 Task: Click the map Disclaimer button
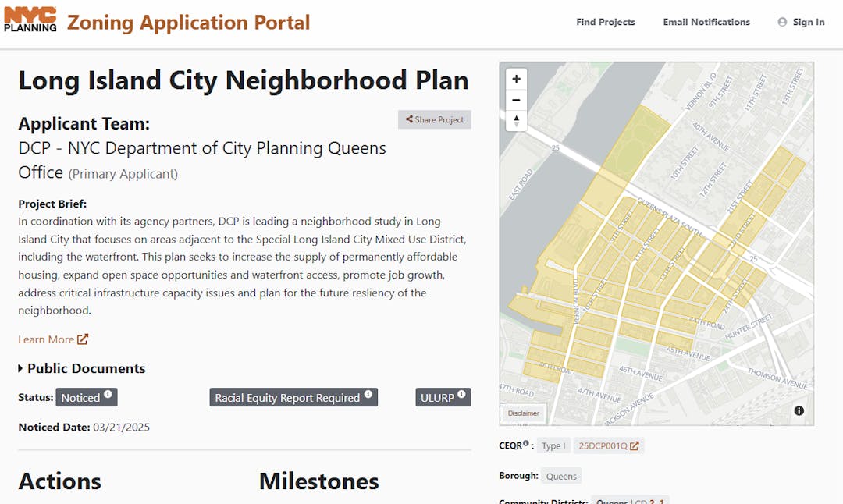pyautogui.click(x=524, y=413)
